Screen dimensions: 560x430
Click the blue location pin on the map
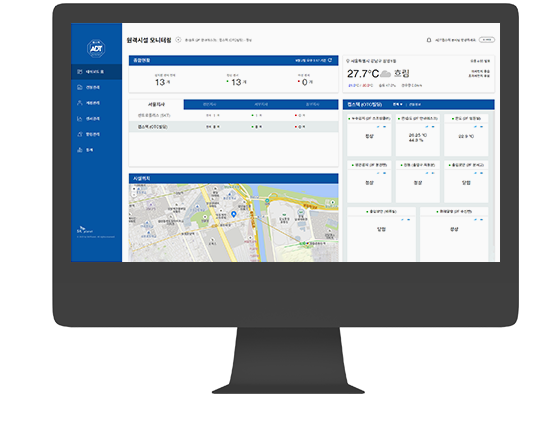[234, 214]
